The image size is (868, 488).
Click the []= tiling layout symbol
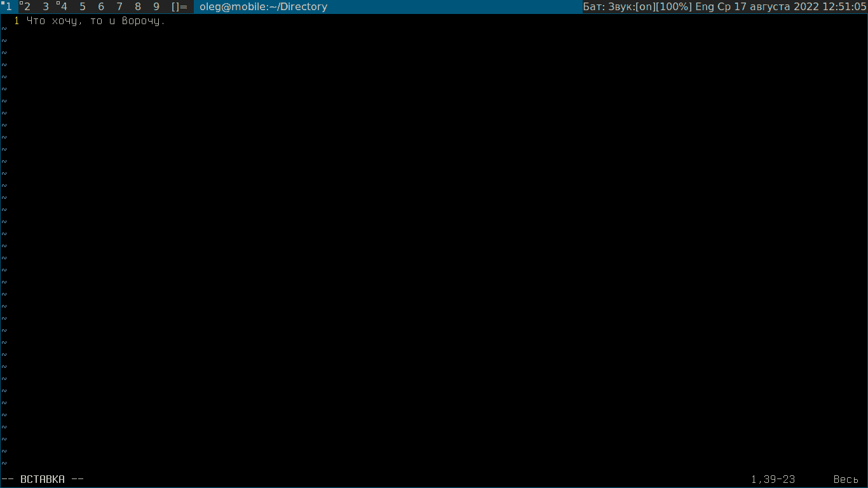(179, 7)
